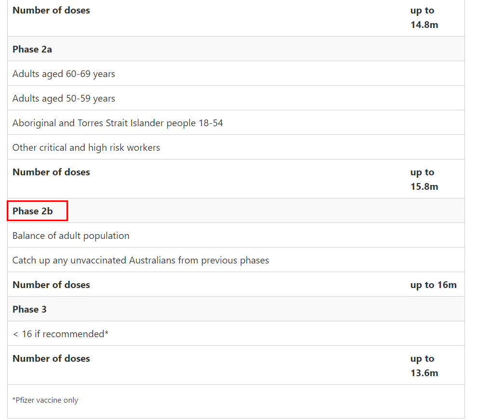Click the '*Pfizer vaccine only' footnote

pyautogui.click(x=45, y=400)
